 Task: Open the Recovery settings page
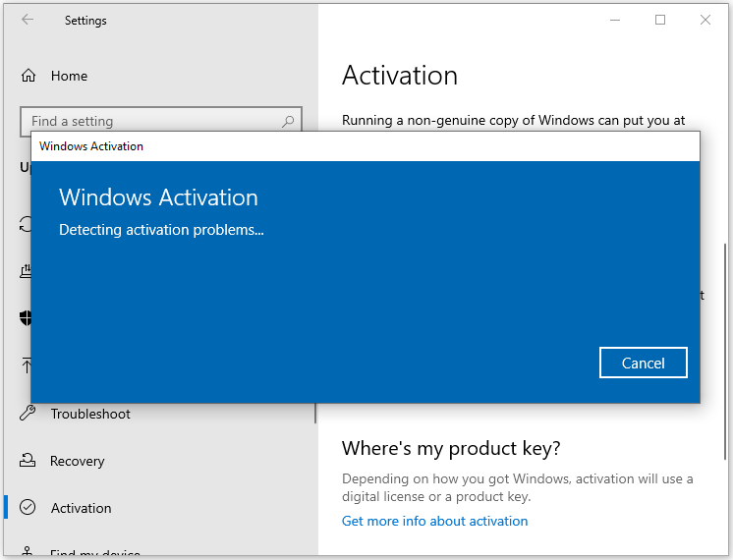coord(78,461)
